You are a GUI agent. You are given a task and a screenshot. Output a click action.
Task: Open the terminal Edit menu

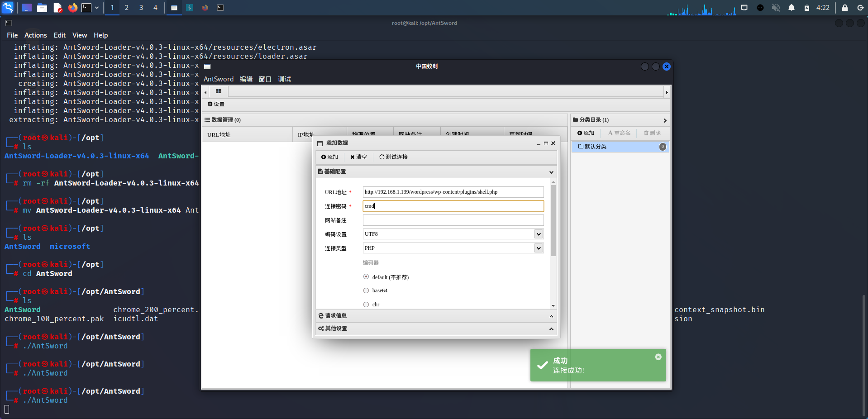coord(60,35)
